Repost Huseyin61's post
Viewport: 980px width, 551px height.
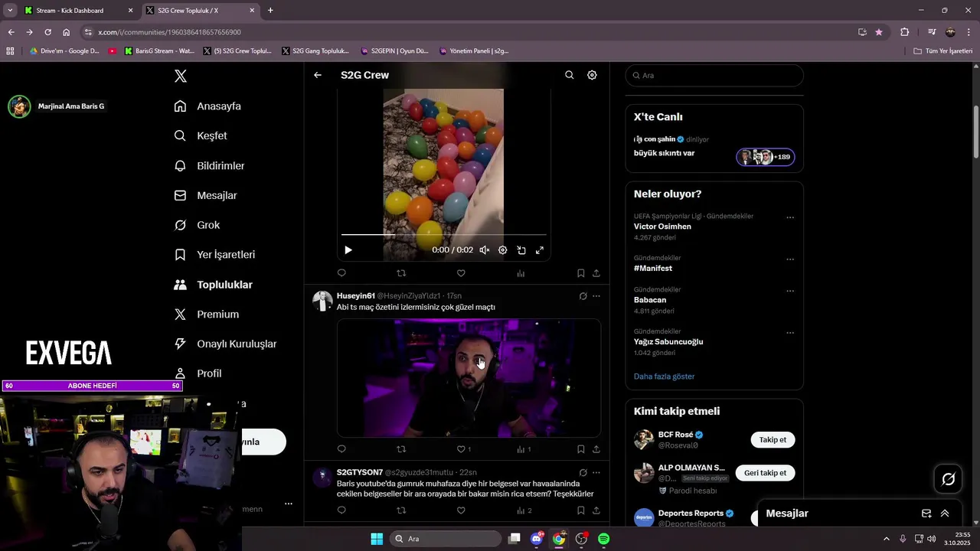(x=401, y=449)
